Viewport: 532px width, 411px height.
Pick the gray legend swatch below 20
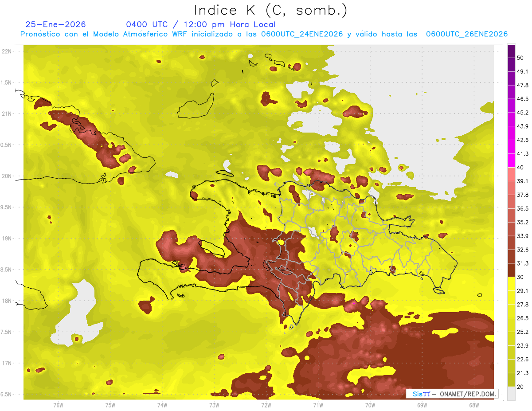click(x=511, y=393)
